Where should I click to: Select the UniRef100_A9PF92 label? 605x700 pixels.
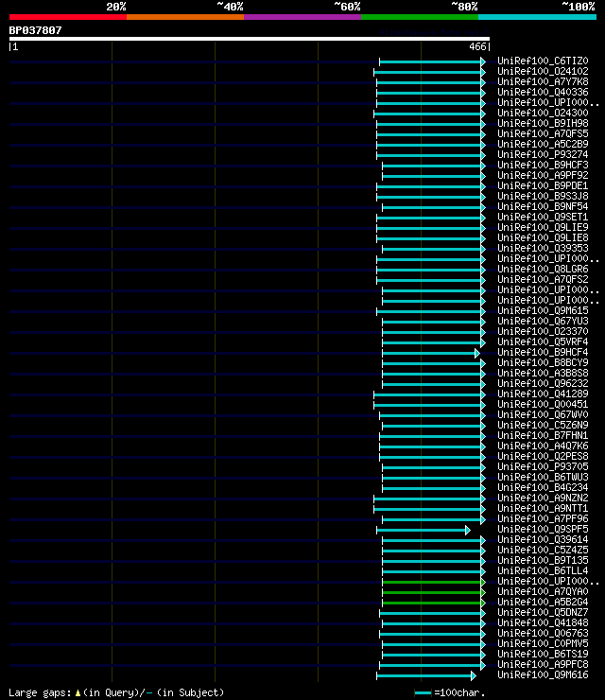click(543, 175)
